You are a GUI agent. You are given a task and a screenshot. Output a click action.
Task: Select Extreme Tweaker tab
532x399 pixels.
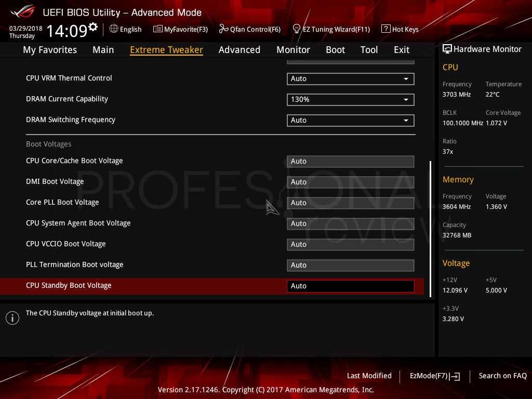click(x=166, y=50)
